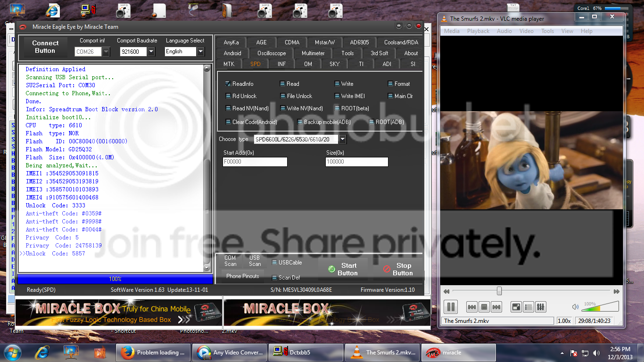This screenshot has height=362, width=644.
Task: Open the Language Select dropdown
Action: coord(200,51)
